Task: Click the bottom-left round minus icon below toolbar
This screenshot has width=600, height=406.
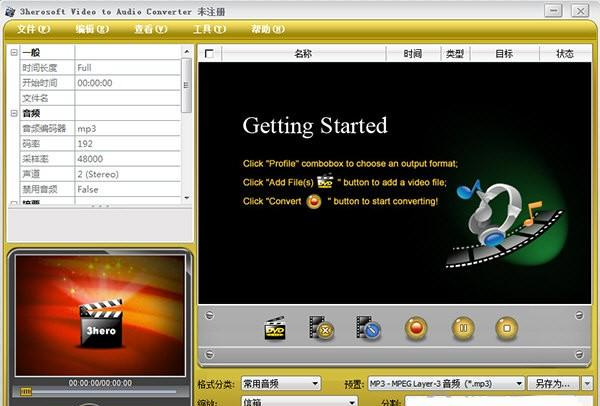Action: [210, 354]
